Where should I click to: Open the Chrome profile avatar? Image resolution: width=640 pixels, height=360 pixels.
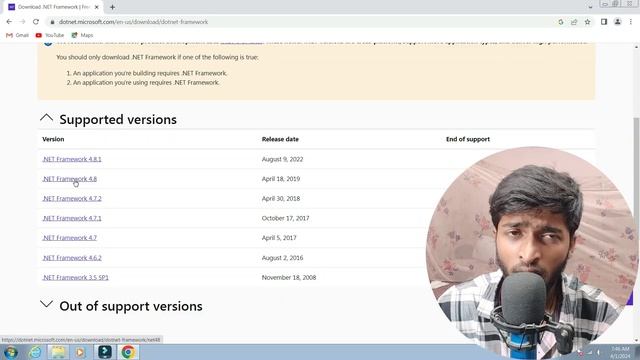(x=618, y=22)
